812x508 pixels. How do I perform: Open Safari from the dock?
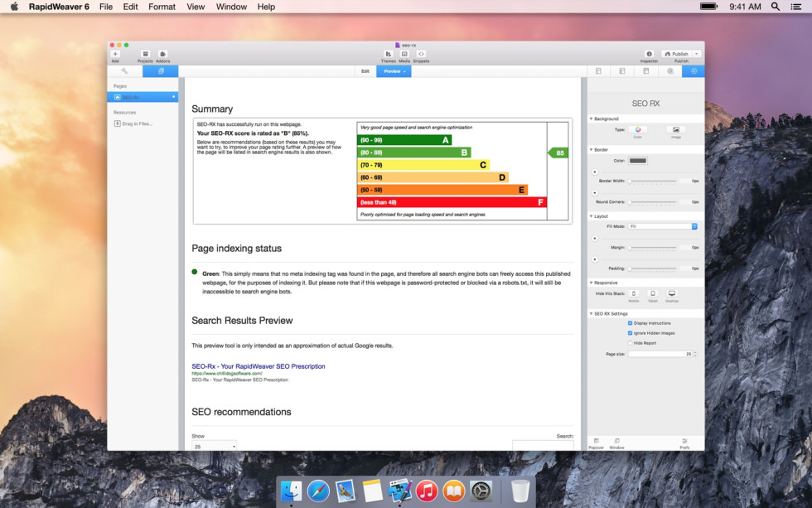(318, 491)
